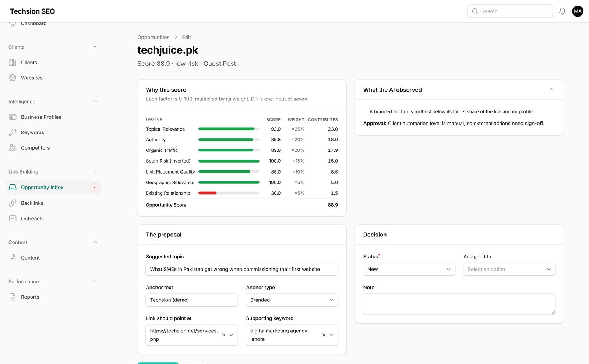Click the Note text area
Image resolution: width=589 pixels, height=364 pixels.
pyautogui.click(x=459, y=304)
